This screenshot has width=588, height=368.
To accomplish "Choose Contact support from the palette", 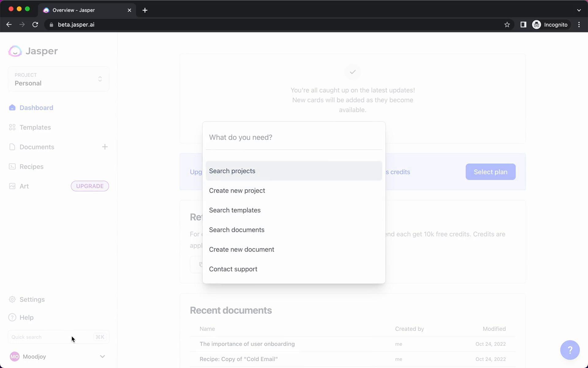I will (233, 269).
